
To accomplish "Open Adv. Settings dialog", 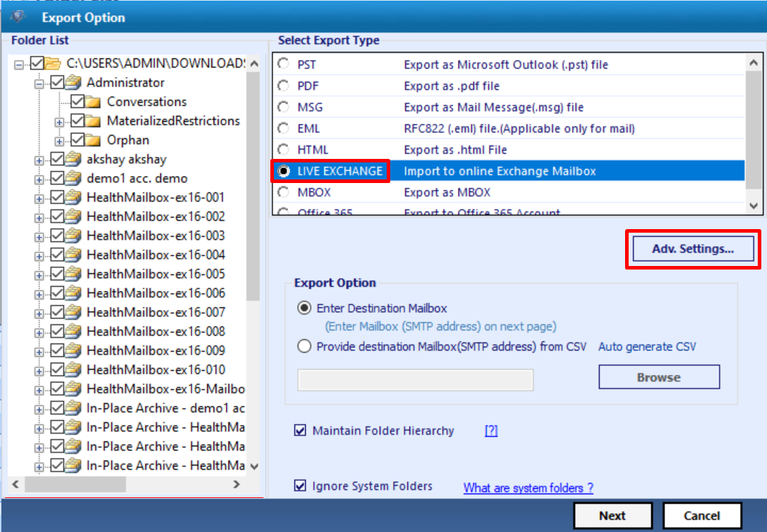I will pyautogui.click(x=692, y=249).
